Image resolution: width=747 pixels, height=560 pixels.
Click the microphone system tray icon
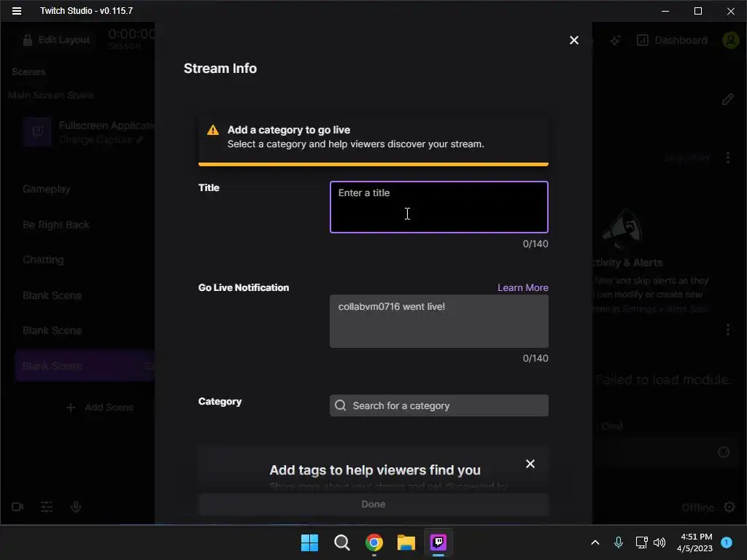(x=619, y=542)
